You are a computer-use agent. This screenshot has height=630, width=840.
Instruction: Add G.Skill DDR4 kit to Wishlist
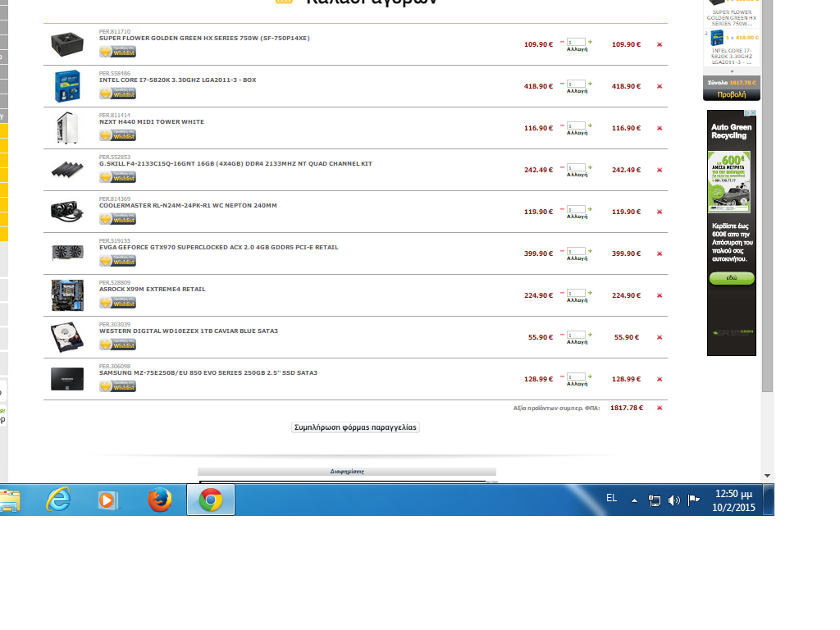point(118,177)
